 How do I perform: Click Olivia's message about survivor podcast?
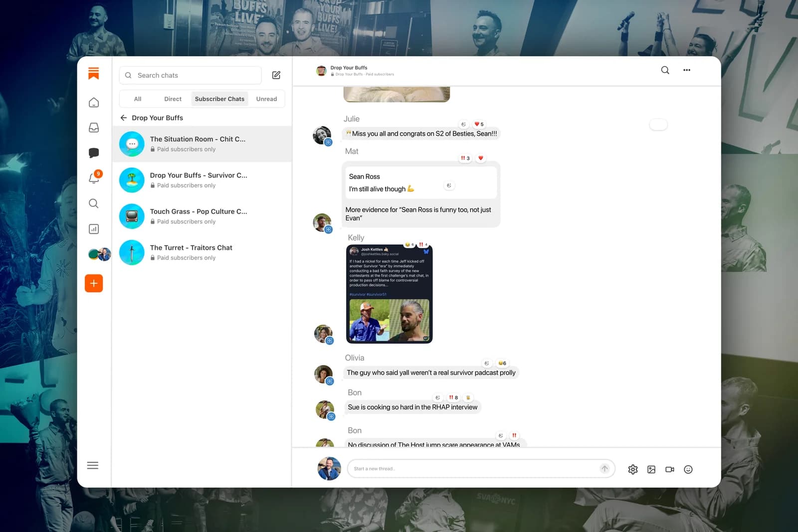431,372
